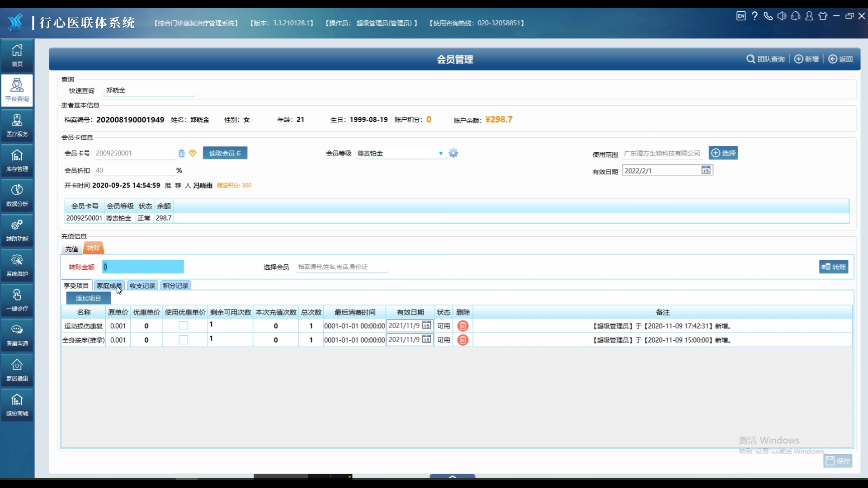
Task: Focus the 会员折扣 field showing 40
Action: click(x=134, y=170)
